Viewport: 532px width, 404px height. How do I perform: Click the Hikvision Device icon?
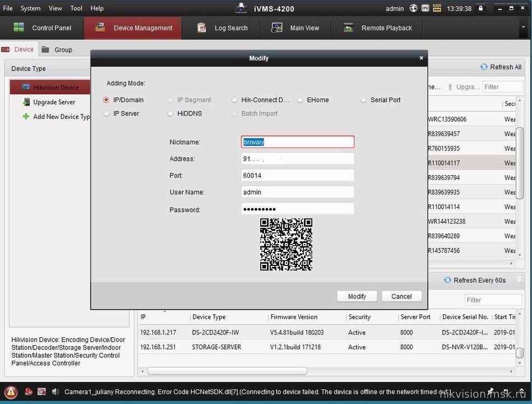(26, 87)
